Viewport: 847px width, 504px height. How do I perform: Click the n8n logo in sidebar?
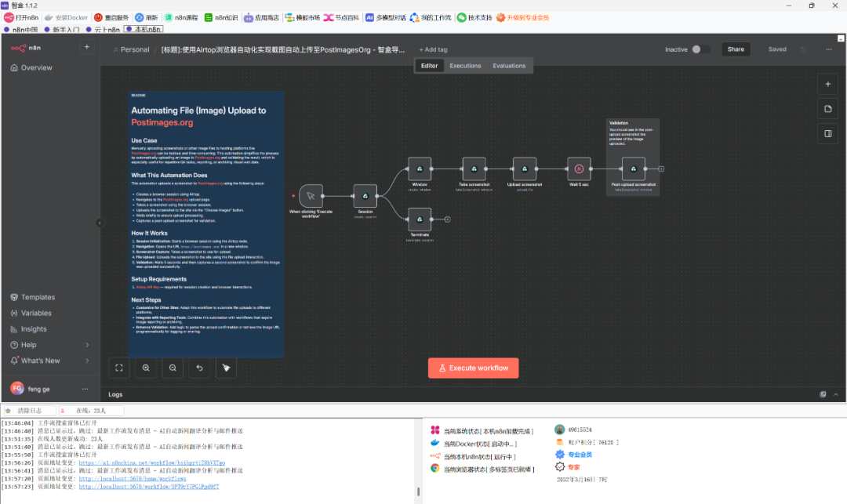tap(26, 48)
